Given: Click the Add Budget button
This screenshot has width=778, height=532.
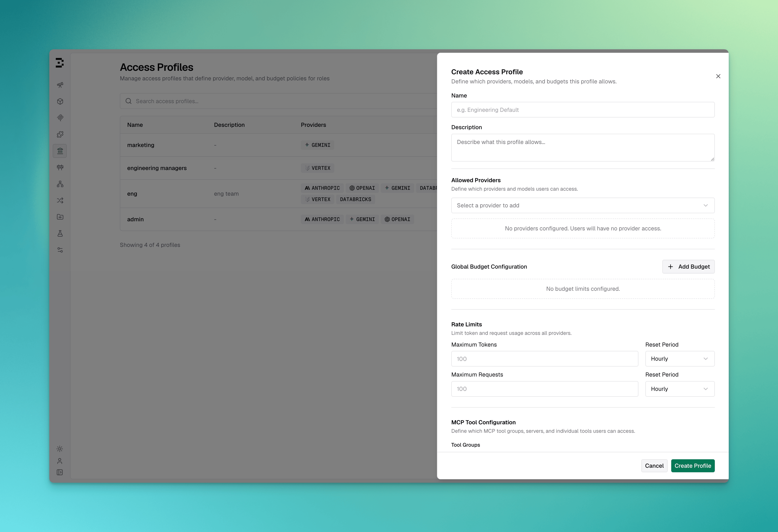Looking at the screenshot, I should coord(688,267).
